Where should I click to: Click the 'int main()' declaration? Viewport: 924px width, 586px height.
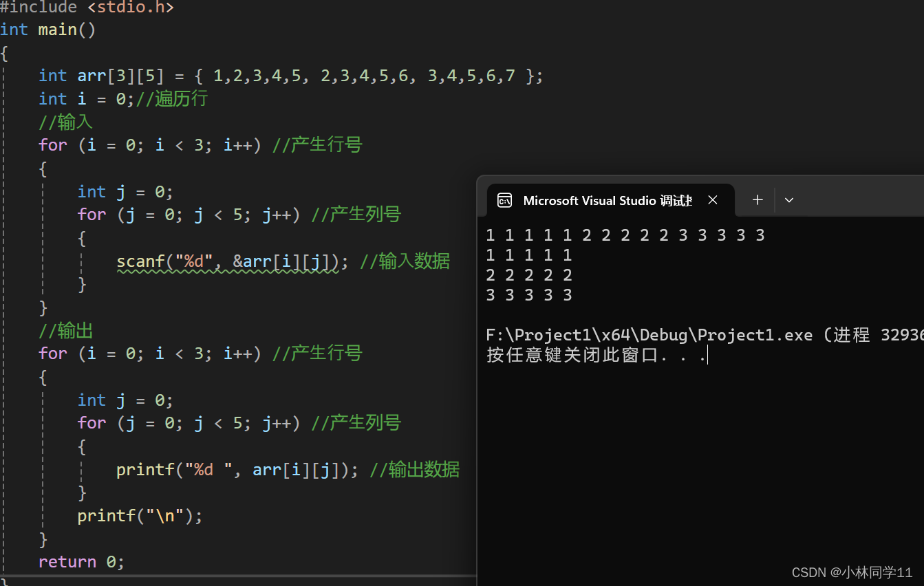coord(48,30)
